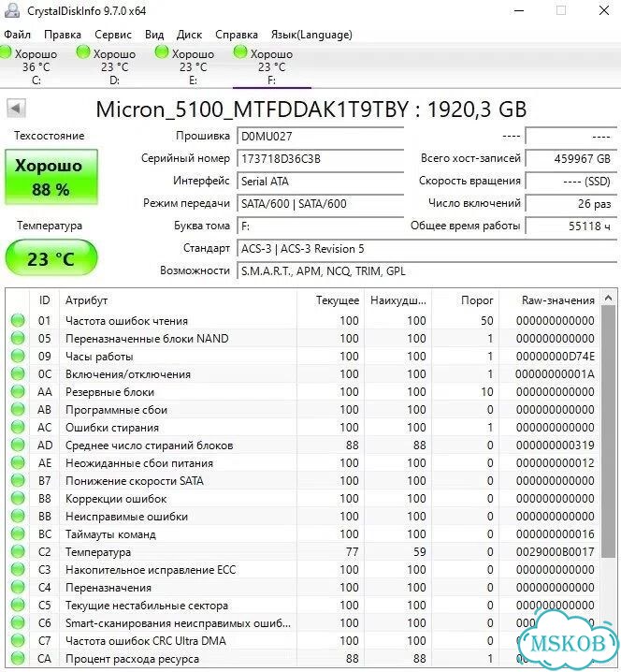Click total working time value 55118 ч
Viewport: 621px width, 672px height.
[573, 226]
